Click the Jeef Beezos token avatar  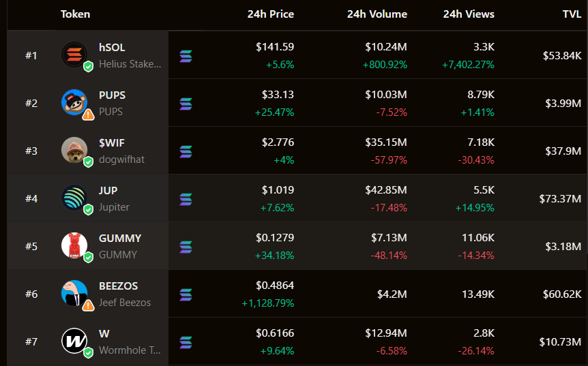click(74, 293)
